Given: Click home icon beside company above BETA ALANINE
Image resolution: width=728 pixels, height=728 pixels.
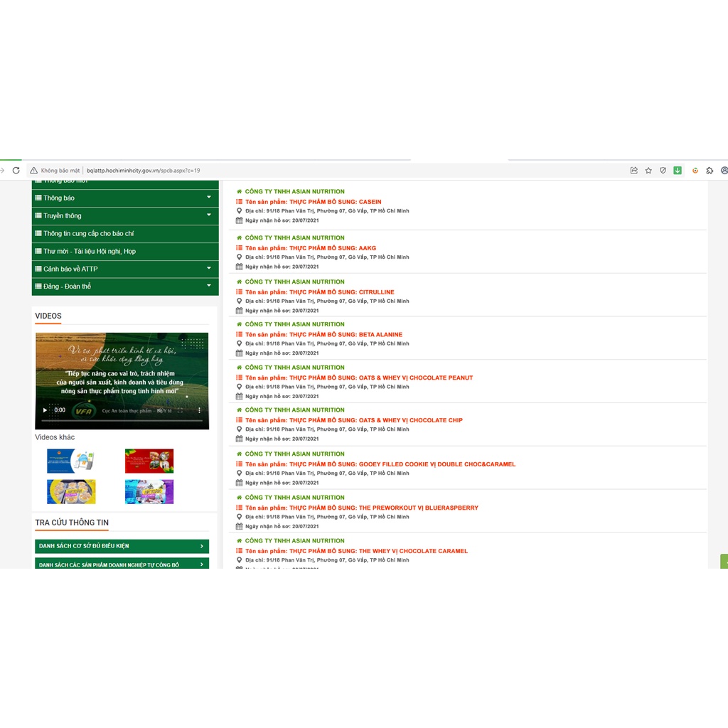Looking at the screenshot, I should click(239, 324).
